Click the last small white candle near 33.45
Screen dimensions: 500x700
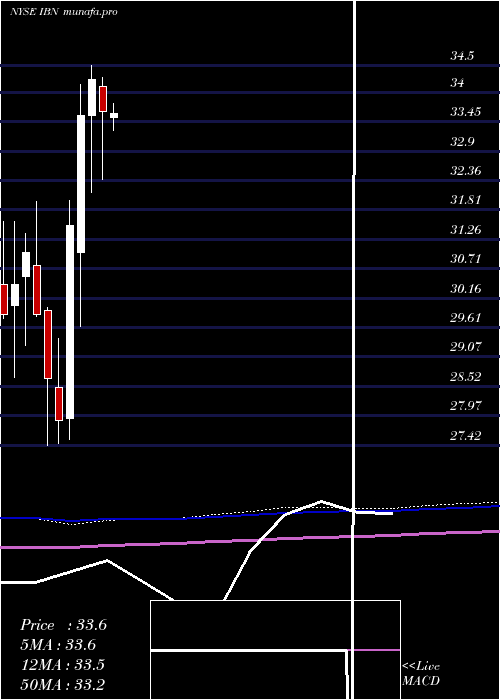point(114,116)
